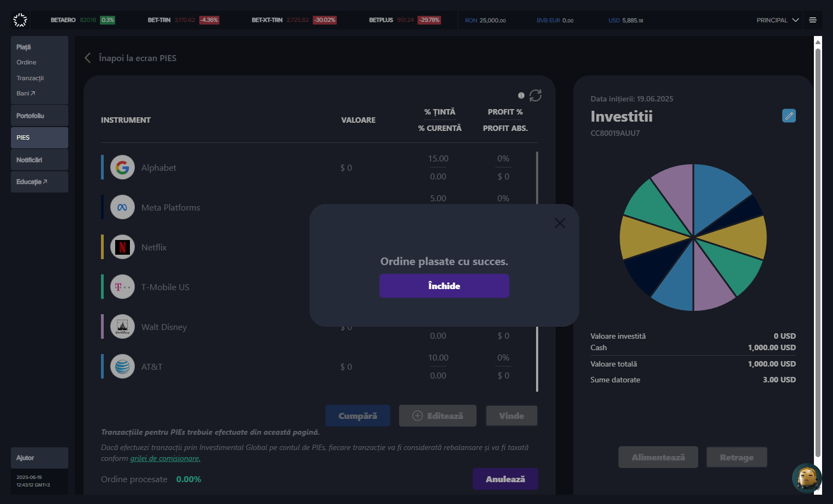
Task: Click the Închide button in dialog
Action: (444, 286)
